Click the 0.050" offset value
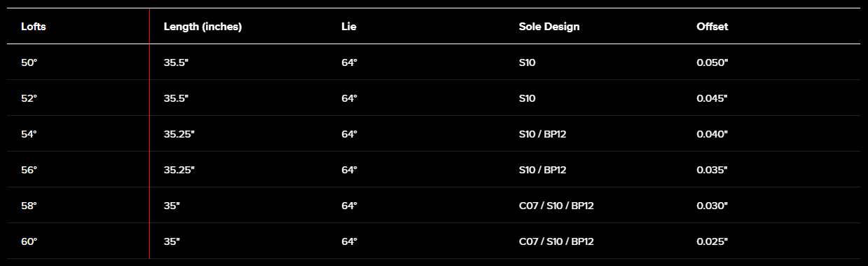 [x=712, y=62]
